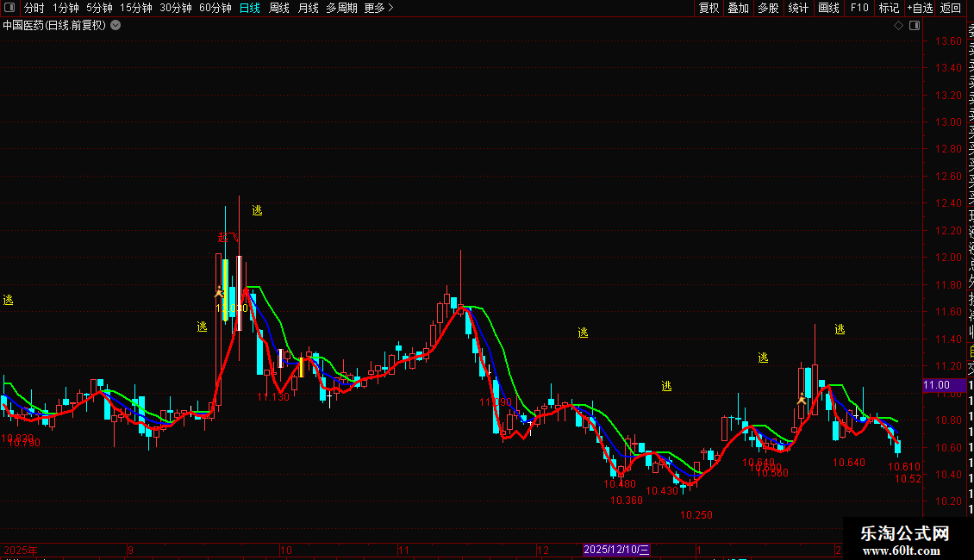Toggle the right info panel icon
Image resolution: width=974 pixels, height=560 pixels.
pyautogui.click(x=915, y=26)
